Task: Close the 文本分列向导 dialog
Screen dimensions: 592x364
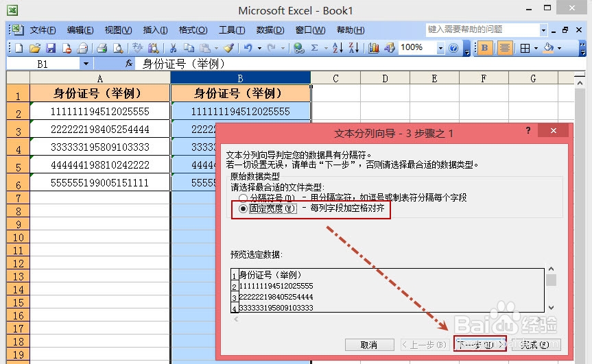Action: pyautogui.click(x=553, y=130)
